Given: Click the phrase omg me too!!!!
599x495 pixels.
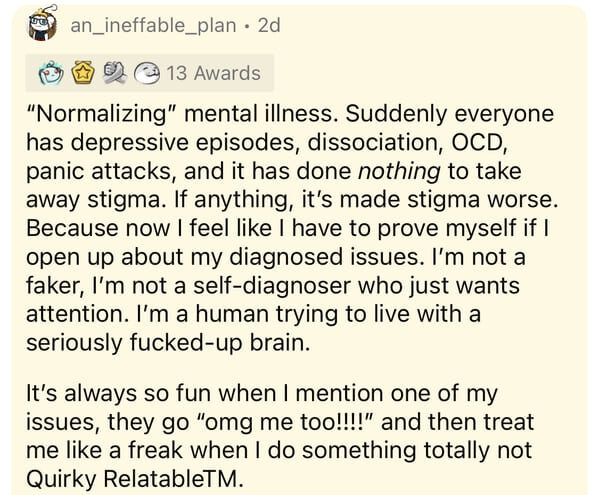Looking at the screenshot, I should tap(284, 422).
